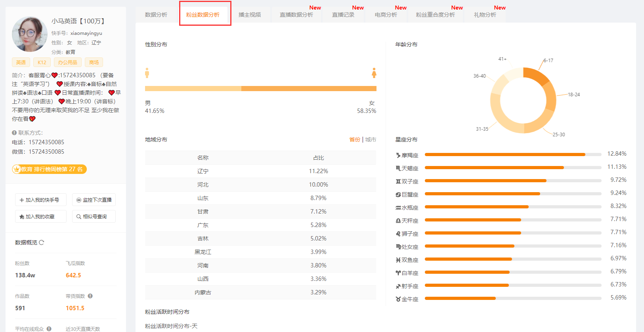Click the 白羊座 zodiac icon
The width and height of the screenshot is (644, 332).
coord(398,273)
